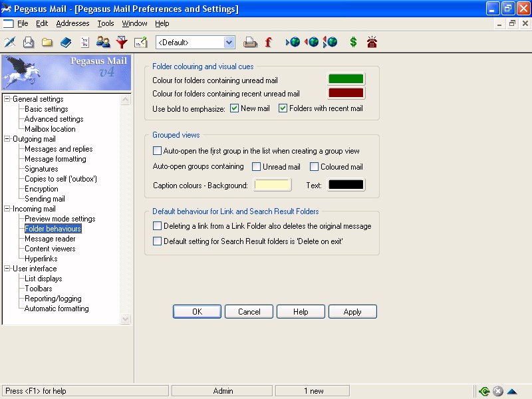
Task: Open the Addresses menu
Action: point(72,23)
